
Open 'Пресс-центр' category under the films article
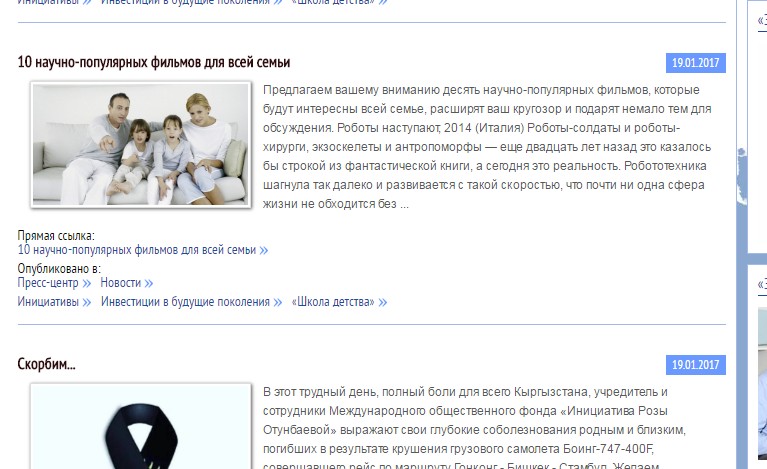48,283
